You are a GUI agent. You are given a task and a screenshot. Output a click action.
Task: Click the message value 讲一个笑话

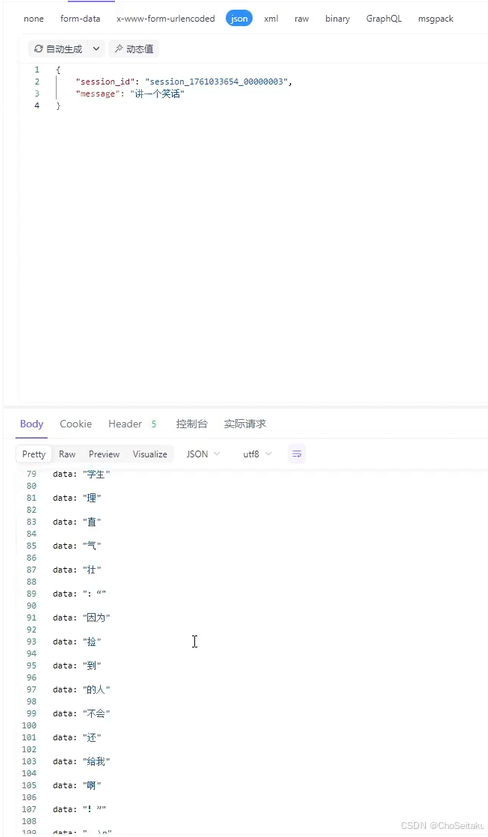point(157,94)
